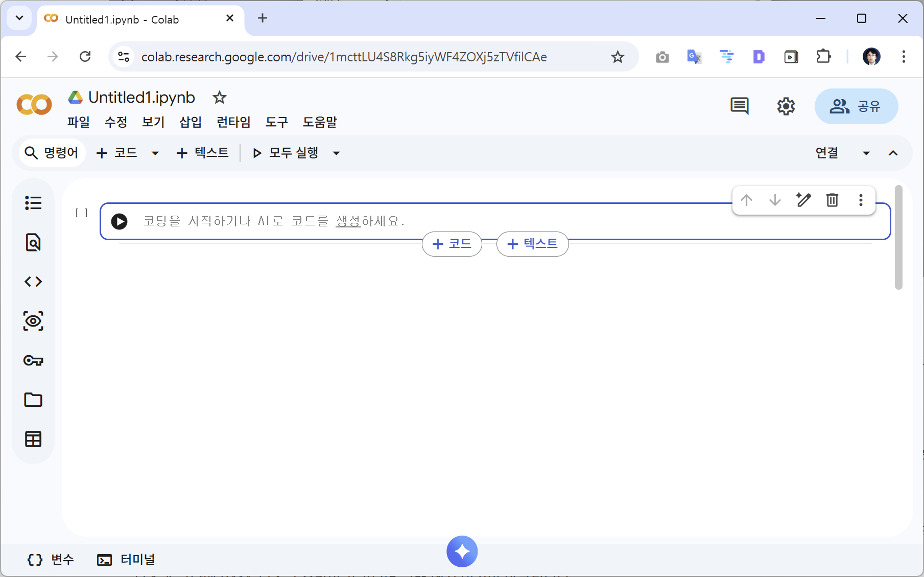The image size is (924, 577).
Task: Open the data table explorer icon
Action: [33, 439]
